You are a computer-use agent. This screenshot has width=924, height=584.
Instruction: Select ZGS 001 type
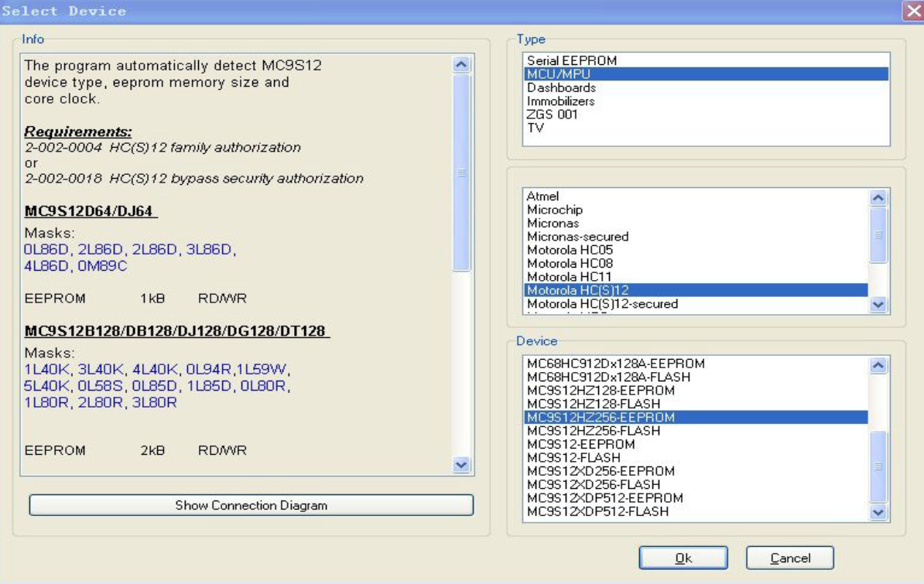click(706, 114)
